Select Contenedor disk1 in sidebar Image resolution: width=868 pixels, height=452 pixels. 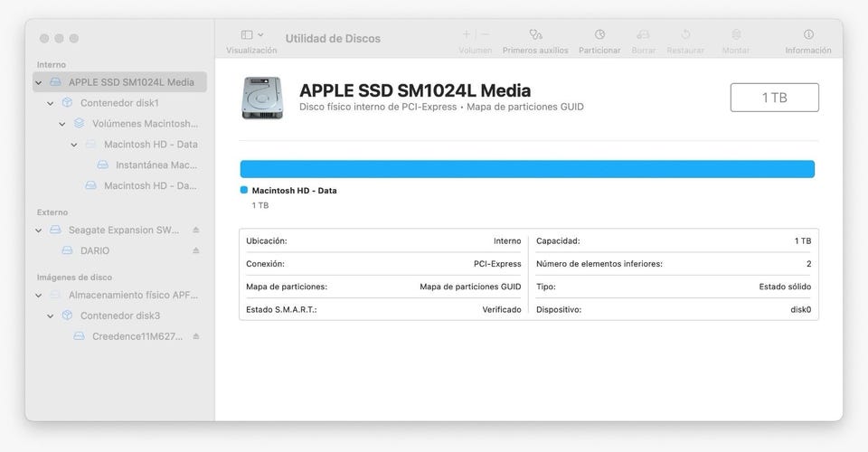119,103
